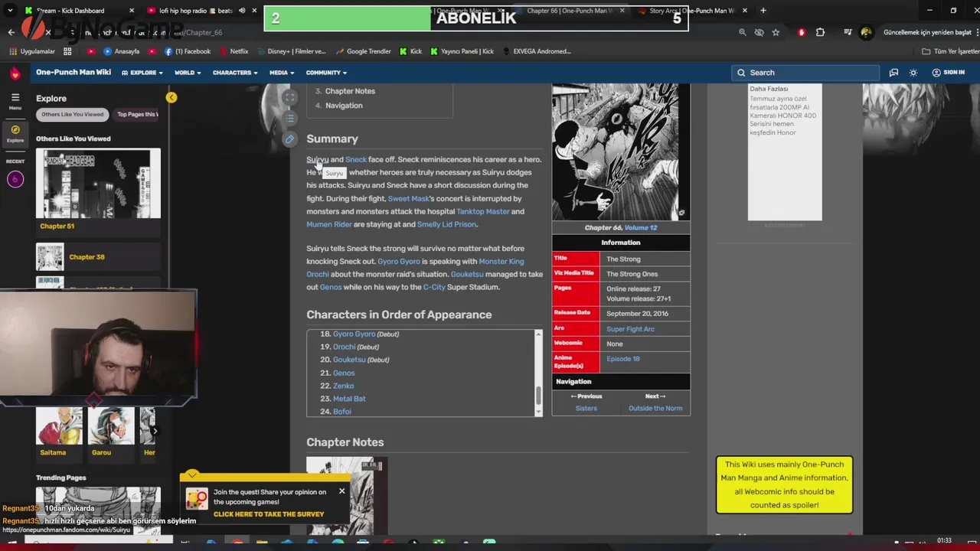980x551 pixels.
Task: Open Smelly Lid Prison link
Action: click(x=446, y=224)
